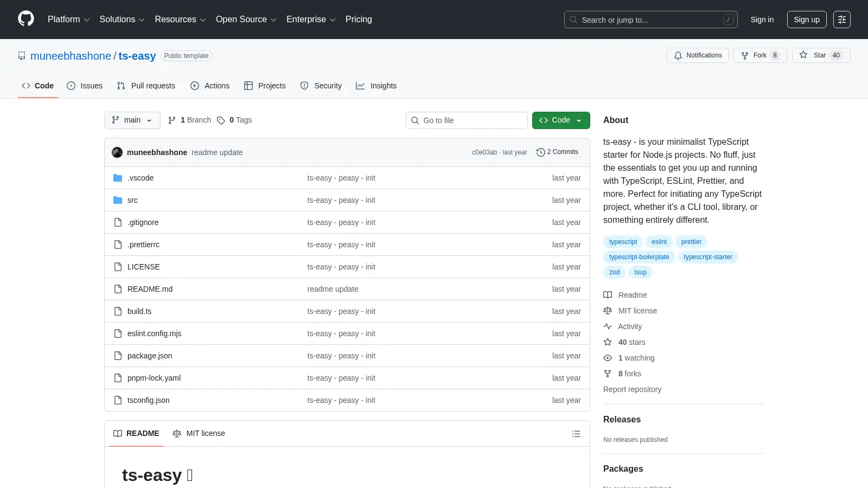Open the muneebhashone owner profile link
868x488 pixels.
pos(71,56)
